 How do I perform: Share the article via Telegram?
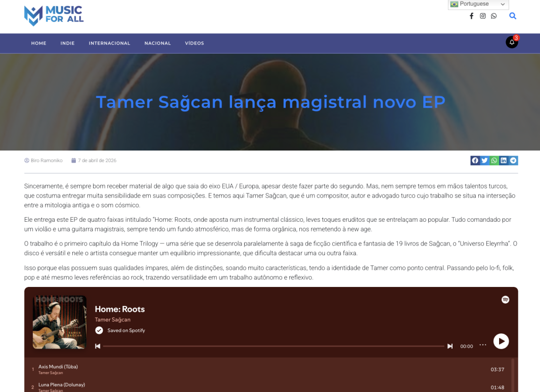513,160
